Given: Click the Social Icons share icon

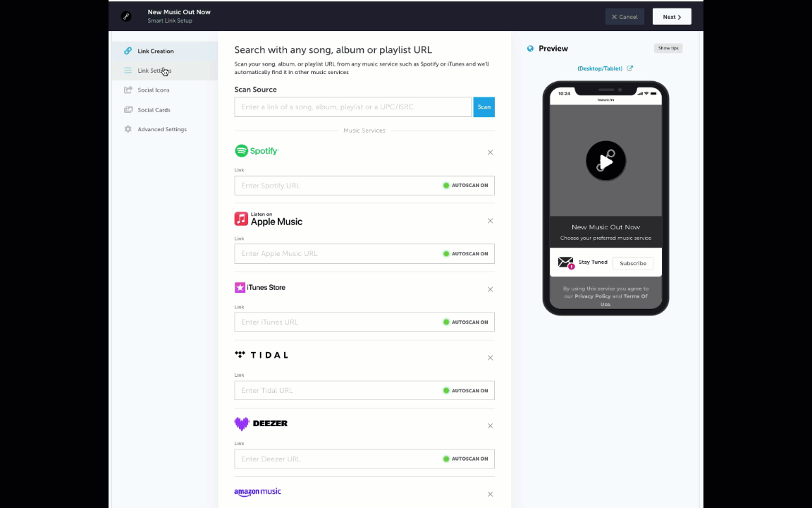Looking at the screenshot, I should coord(128,90).
